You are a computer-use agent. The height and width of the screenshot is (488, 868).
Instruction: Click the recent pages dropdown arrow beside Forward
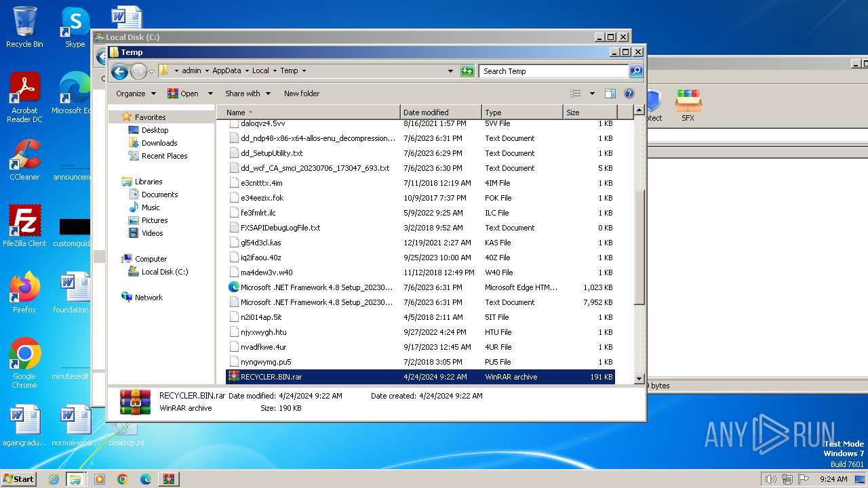[x=151, y=71]
